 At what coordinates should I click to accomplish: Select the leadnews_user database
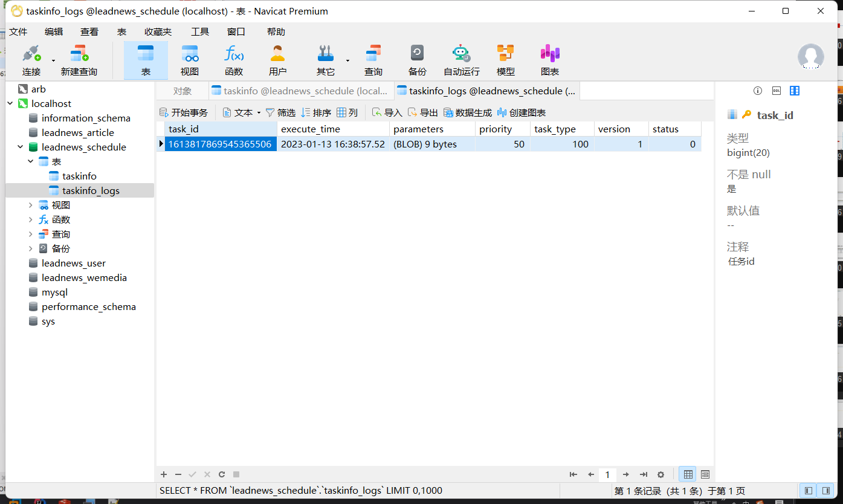[x=74, y=263]
